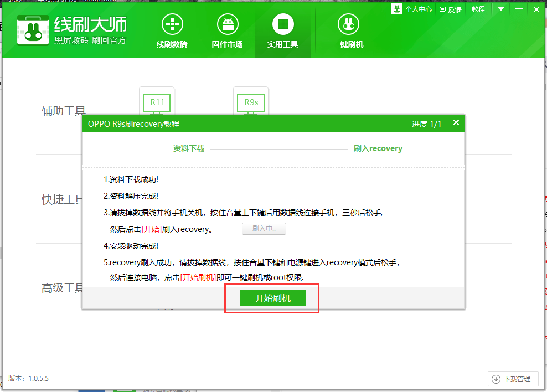This screenshot has width=547, height=392.
Task: Click the 1.资料下载成功! line
Action: pyautogui.click(x=131, y=179)
